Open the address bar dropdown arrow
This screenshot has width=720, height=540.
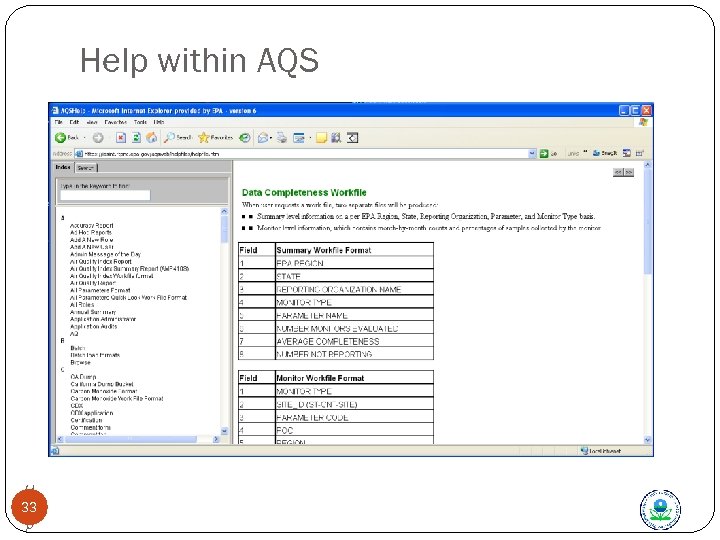532,153
